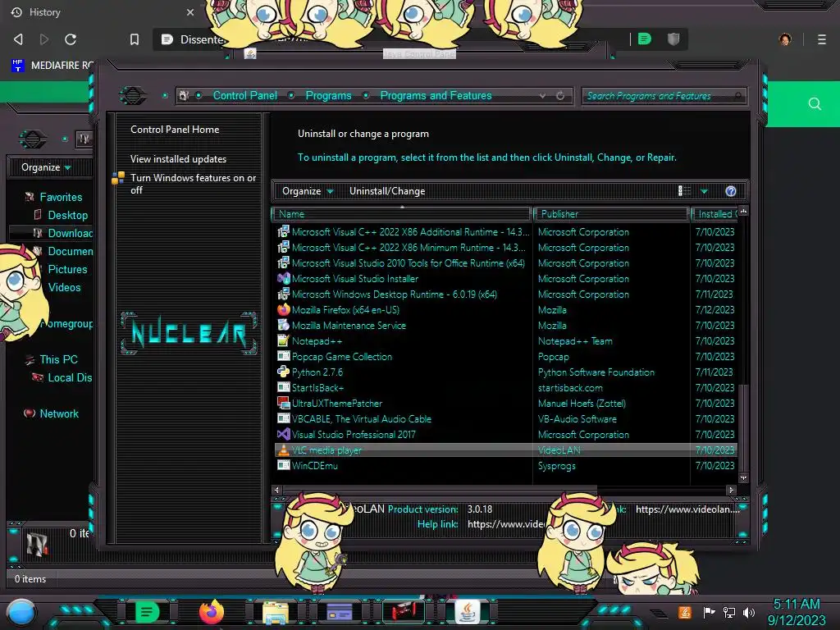The width and height of the screenshot is (840, 630).
Task: Click the green chat icon in browser toolbar
Action: tap(645, 39)
